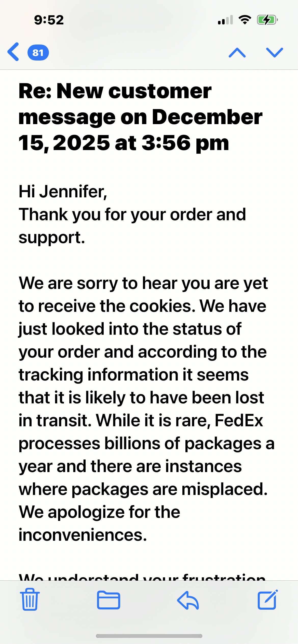The width and height of the screenshot is (298, 644).
Task: Tap the 81 unread messages badge
Action: (38, 53)
